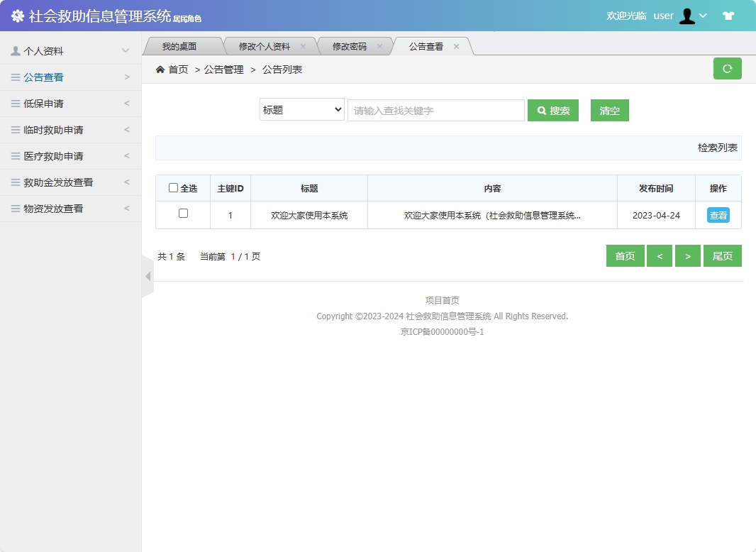This screenshot has width=756, height=552.
Task: Select the 公告查看 sidebar menu icon
Action: [x=16, y=77]
